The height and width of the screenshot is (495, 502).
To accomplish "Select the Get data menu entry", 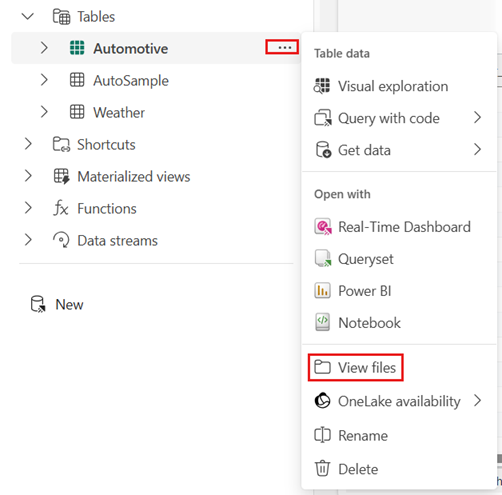I will [x=399, y=150].
